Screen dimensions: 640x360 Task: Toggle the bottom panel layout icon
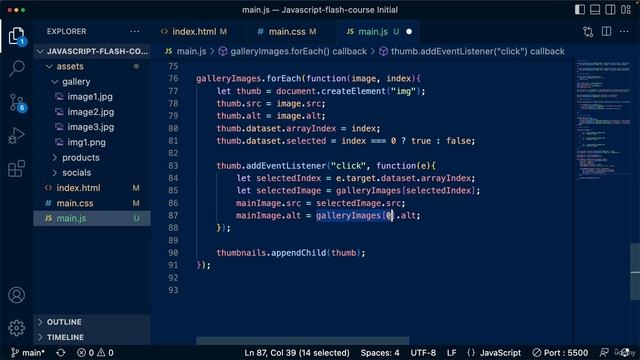(x=595, y=10)
